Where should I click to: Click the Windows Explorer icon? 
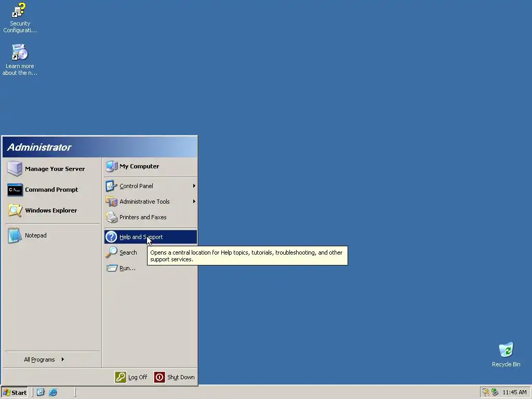15,210
